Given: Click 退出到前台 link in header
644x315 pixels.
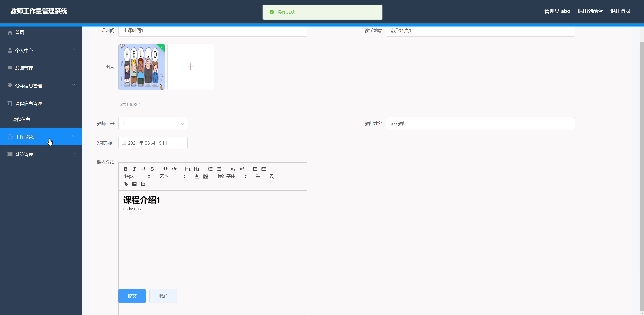Looking at the screenshot, I should tap(590, 11).
